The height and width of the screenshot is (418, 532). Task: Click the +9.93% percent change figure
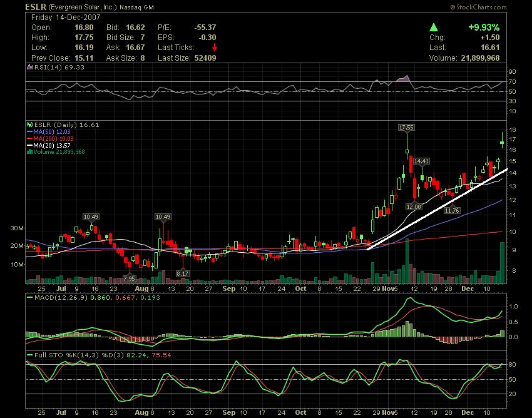point(484,28)
